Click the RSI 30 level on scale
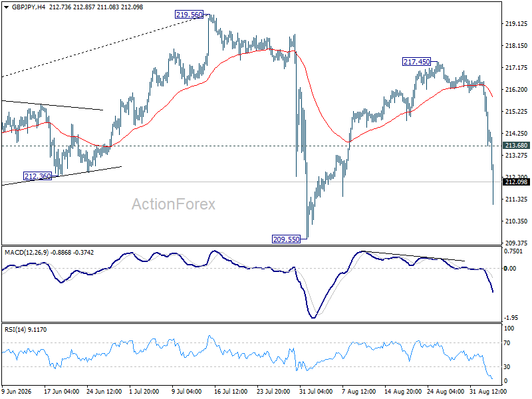Screen dimensions: 532x399 pyautogui.click(x=507, y=367)
